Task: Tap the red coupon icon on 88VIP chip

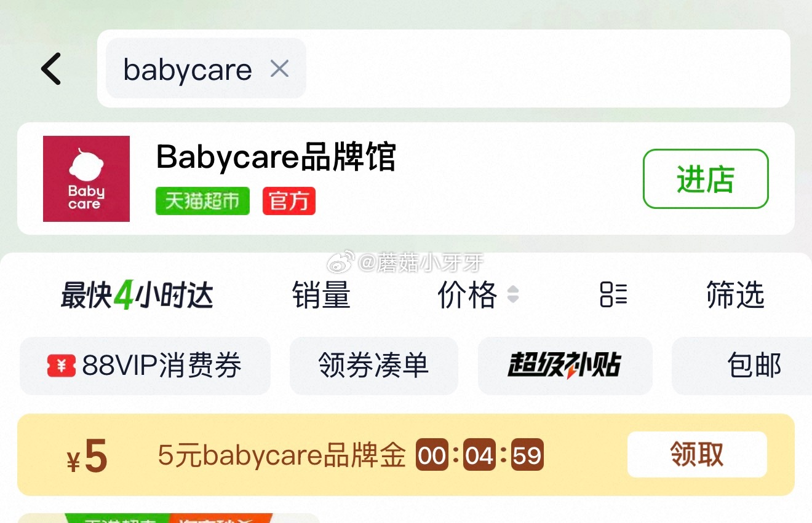Action: click(x=62, y=366)
